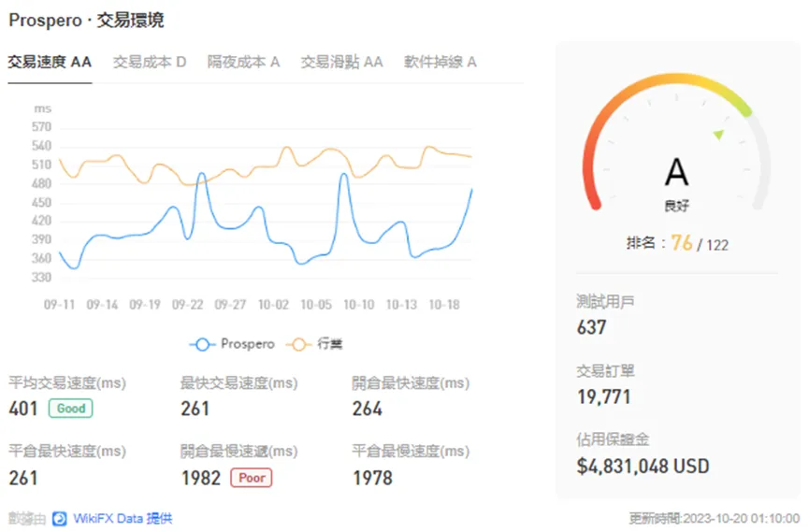Click the 開倉最慢速度 value 1982
The width and height of the screenshot is (809, 532).
click(x=201, y=478)
